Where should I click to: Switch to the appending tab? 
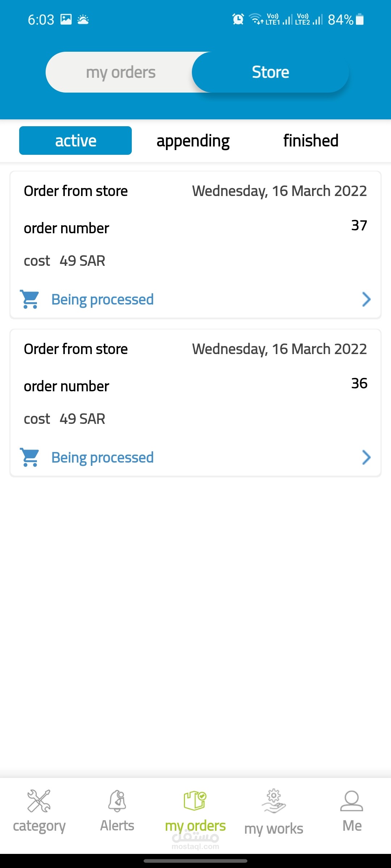[193, 141]
